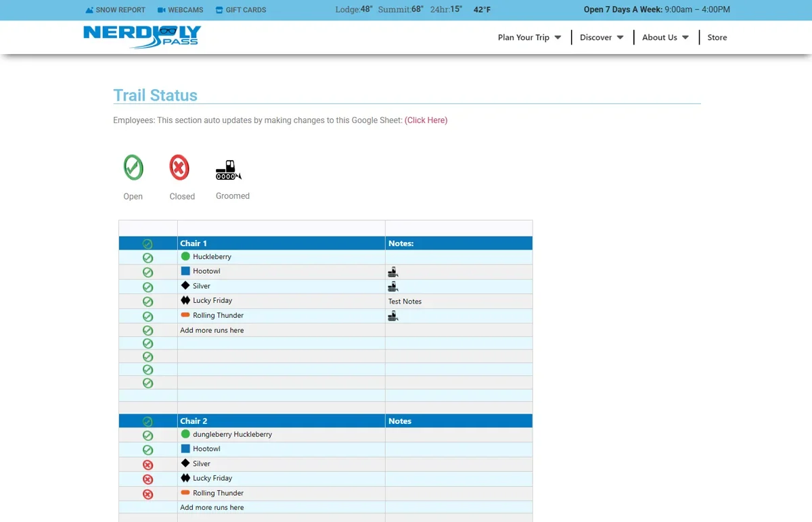The width and height of the screenshot is (812, 522).
Task: Click the Chair 1 Lucky Friday row
Action: click(212, 301)
